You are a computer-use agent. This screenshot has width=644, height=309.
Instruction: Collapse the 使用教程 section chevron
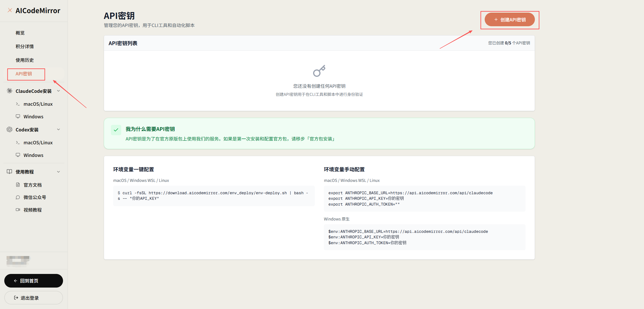(58, 172)
